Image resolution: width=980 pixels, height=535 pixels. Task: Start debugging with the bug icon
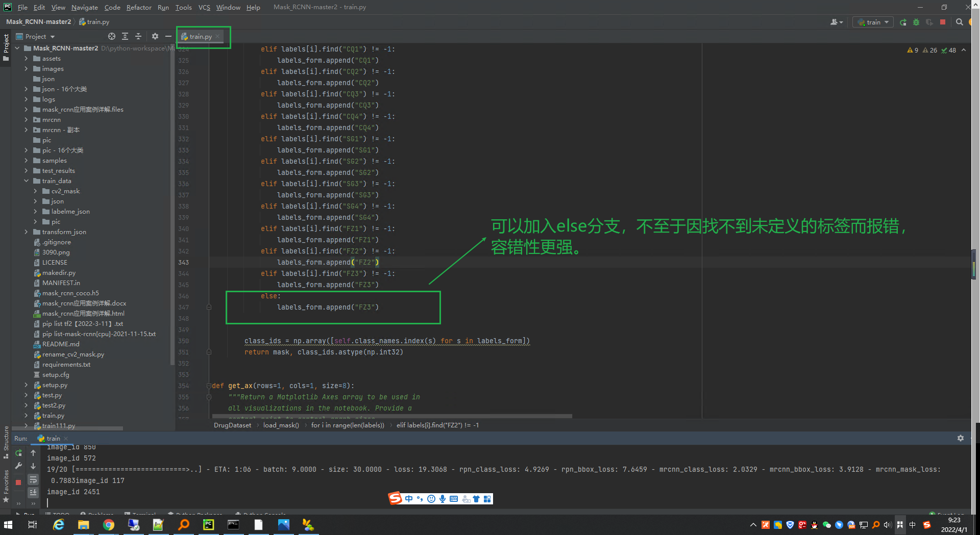coord(916,22)
